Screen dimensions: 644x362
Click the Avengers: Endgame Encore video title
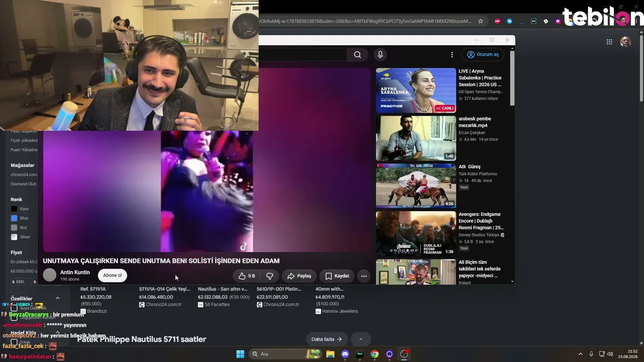481,221
